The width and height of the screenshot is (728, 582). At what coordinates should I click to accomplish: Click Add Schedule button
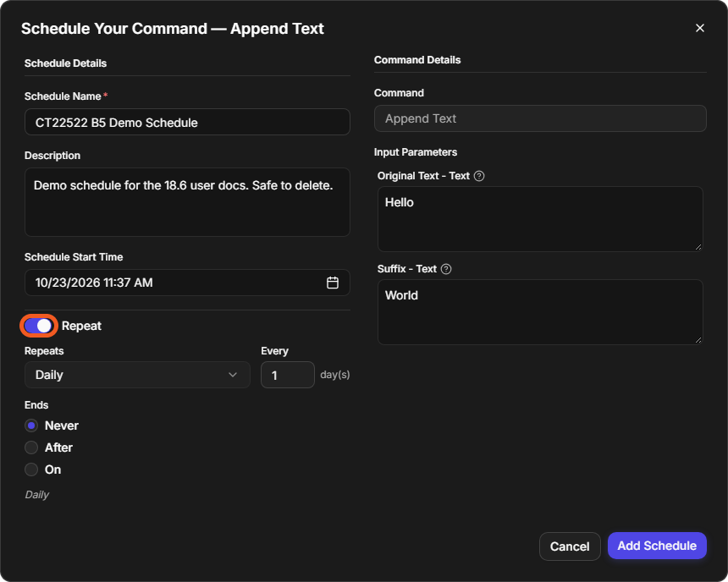click(x=657, y=546)
